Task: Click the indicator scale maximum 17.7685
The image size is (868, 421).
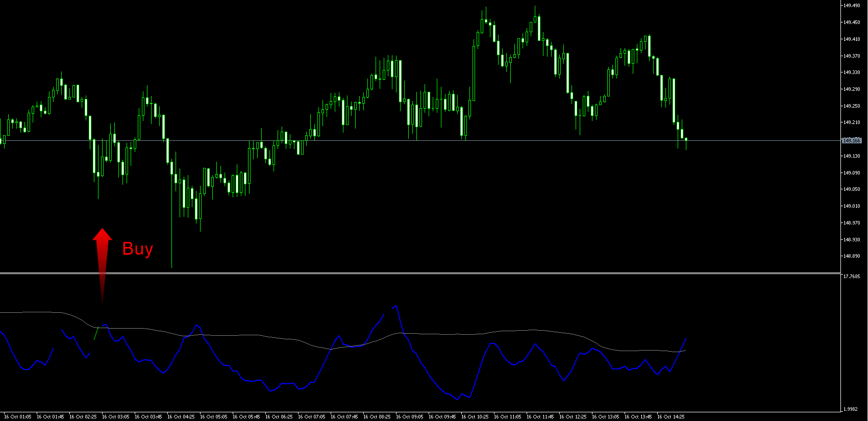Action: (852, 277)
